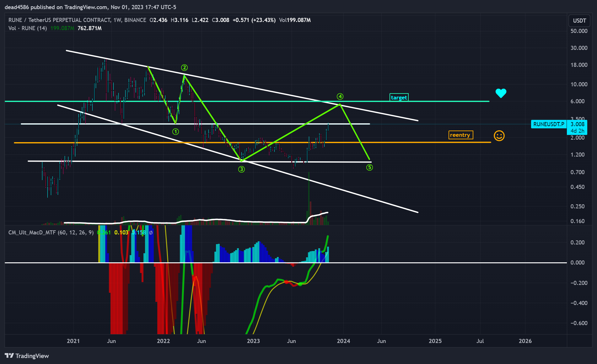Click the USDT currency button
The width and height of the screenshot is (597, 364).
[579, 21]
